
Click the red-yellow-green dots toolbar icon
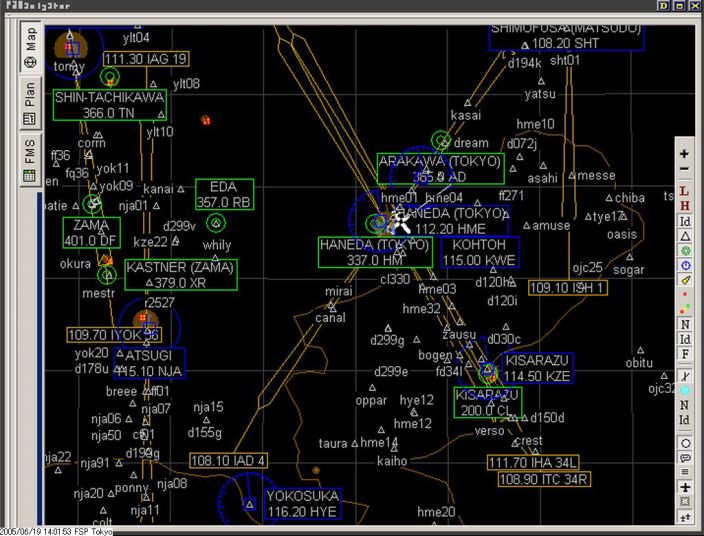[x=685, y=309]
